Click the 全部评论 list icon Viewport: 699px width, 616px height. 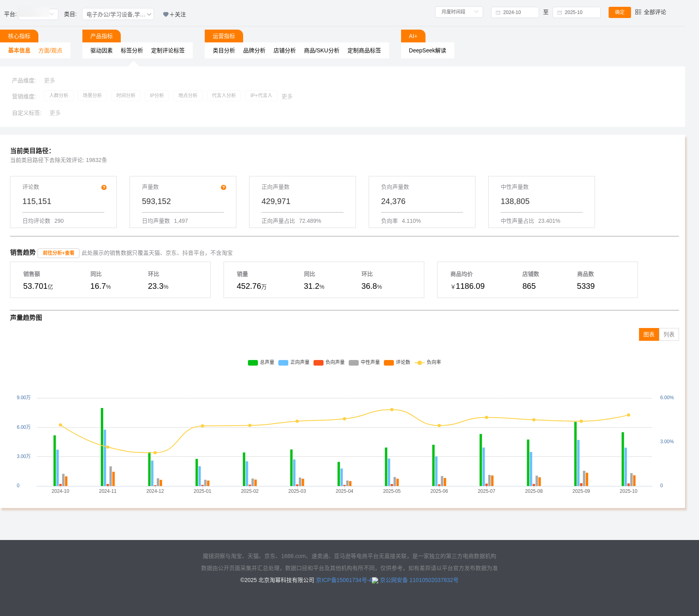click(638, 12)
